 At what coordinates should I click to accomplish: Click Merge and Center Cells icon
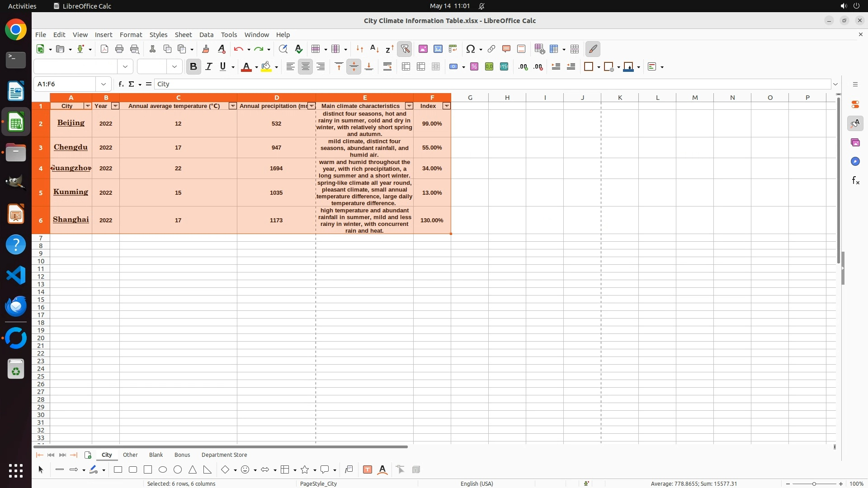406,67
